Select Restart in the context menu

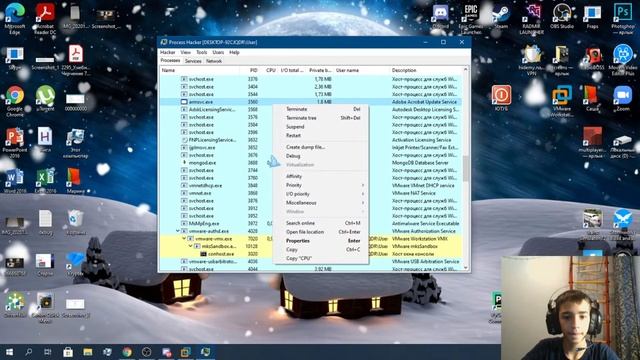click(x=321, y=136)
